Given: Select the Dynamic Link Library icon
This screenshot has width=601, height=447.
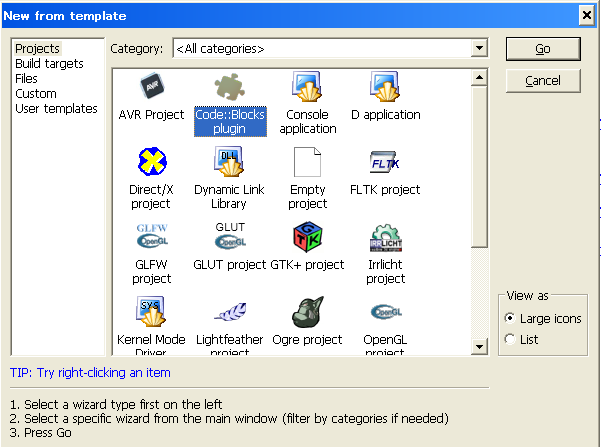Looking at the screenshot, I should [x=229, y=161].
